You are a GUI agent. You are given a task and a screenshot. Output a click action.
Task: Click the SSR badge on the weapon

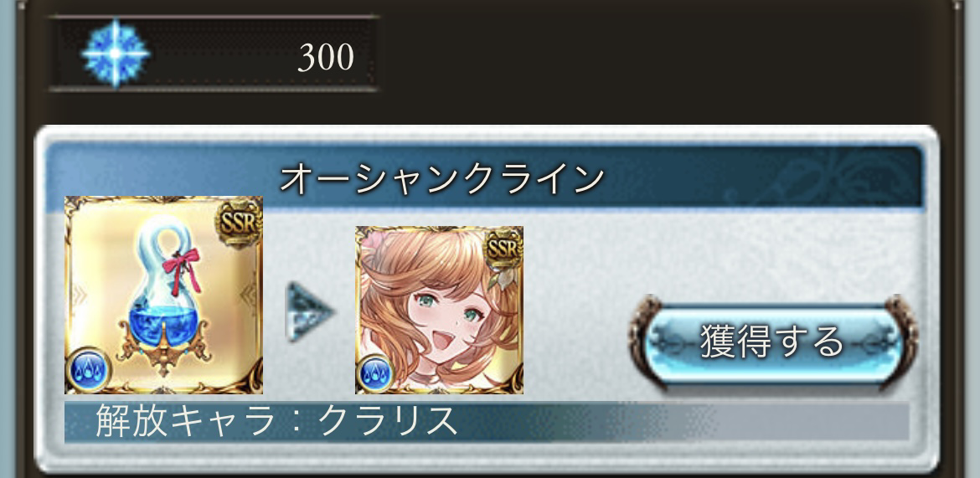point(239,223)
